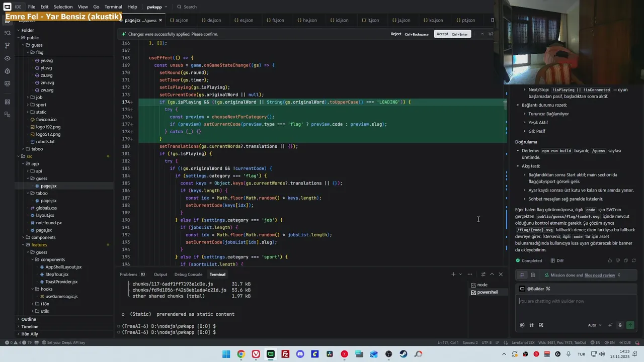The height and width of the screenshot is (362, 644).
Task: Expand the Outline section
Action: pos(29,319)
